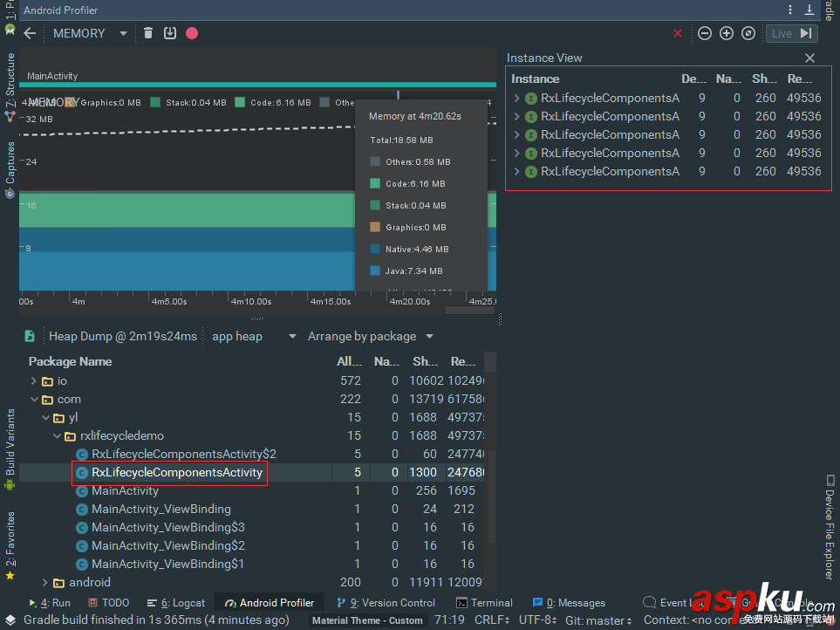
Task: Close the Instance View panel
Action: [809, 58]
